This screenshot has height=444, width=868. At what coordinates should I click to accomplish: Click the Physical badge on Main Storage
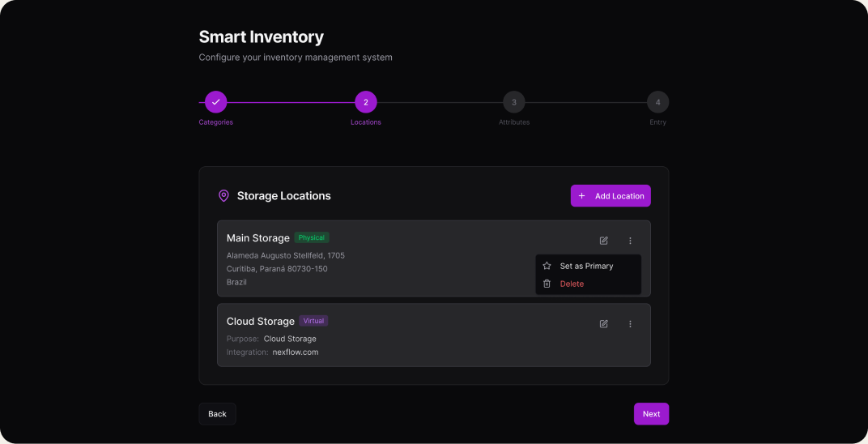pyautogui.click(x=312, y=237)
